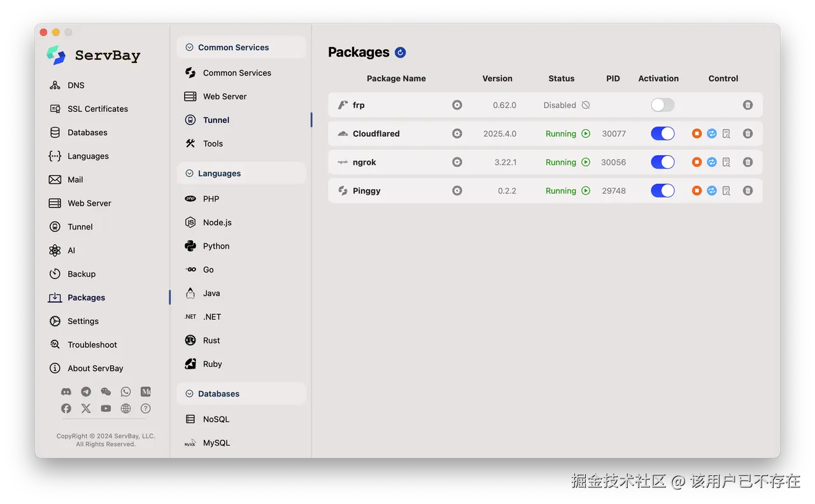815x504 pixels.
Task: Stop the Pinggy service
Action: point(697,191)
